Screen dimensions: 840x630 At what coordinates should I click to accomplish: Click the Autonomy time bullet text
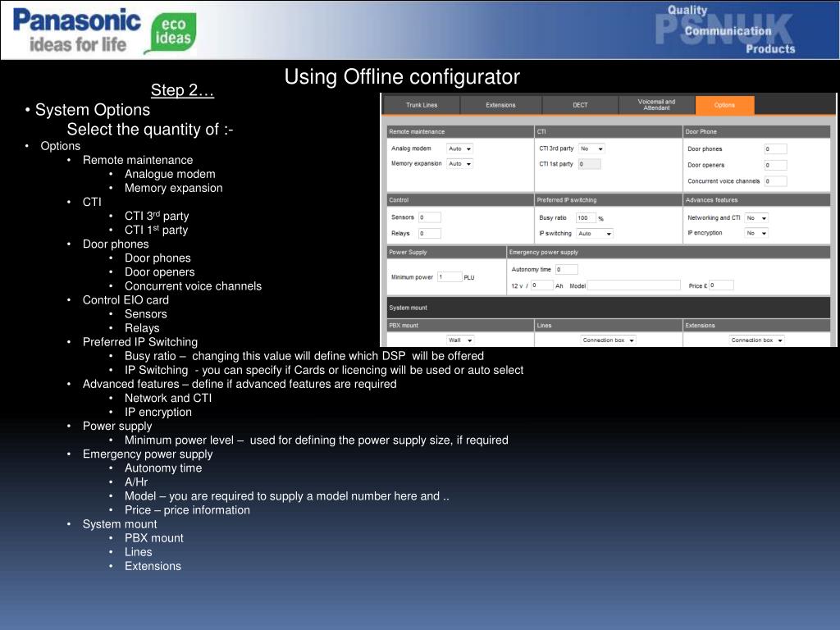163,468
